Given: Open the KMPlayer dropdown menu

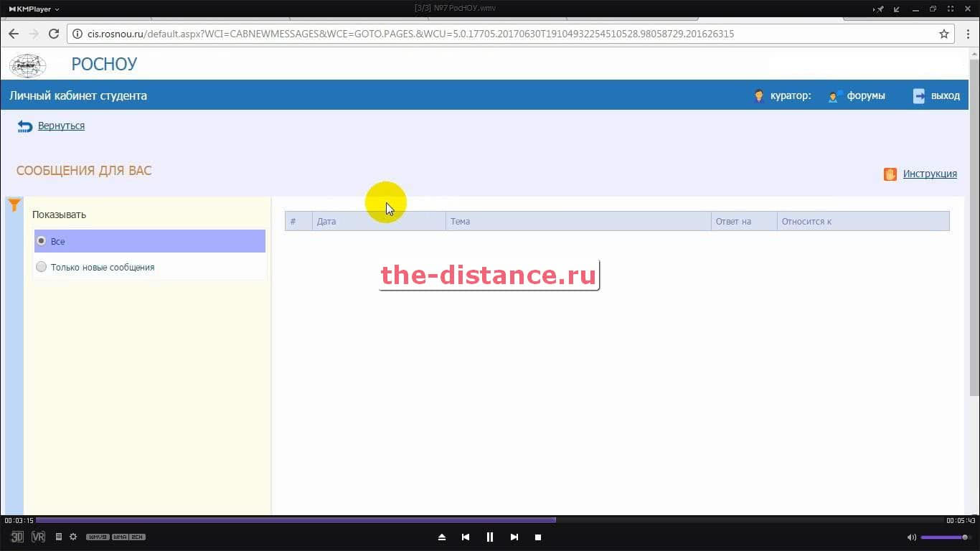Looking at the screenshot, I should click(34, 9).
